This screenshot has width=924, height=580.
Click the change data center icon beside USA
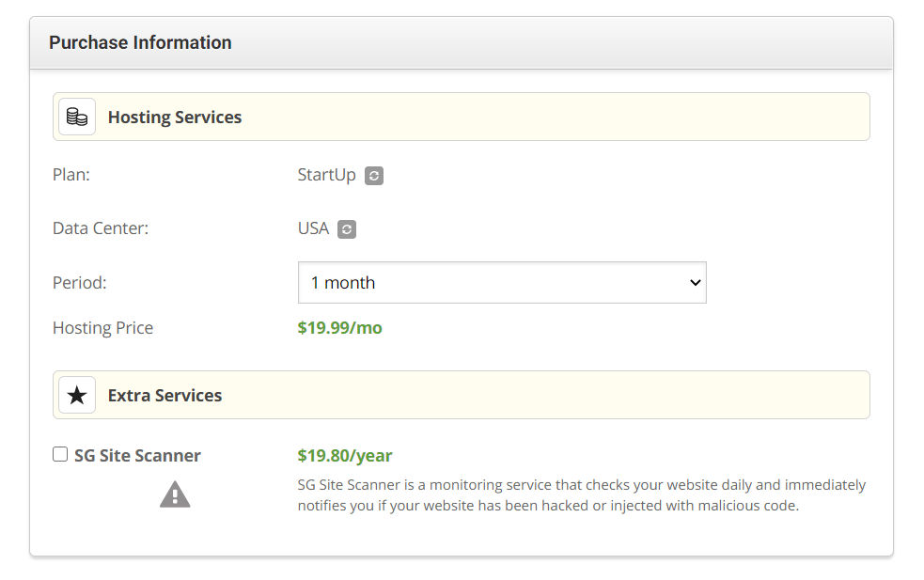[347, 229]
